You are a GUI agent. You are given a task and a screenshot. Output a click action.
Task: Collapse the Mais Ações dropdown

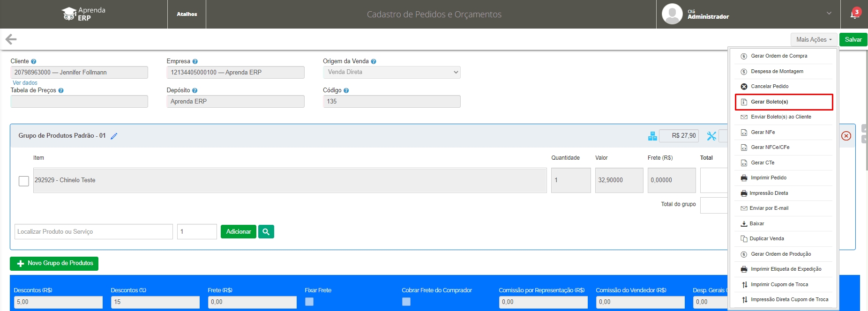[x=814, y=40]
